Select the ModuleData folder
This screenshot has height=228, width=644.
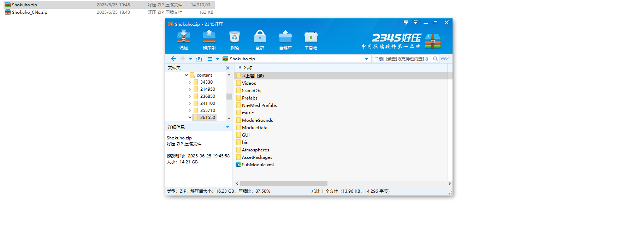coord(255,128)
